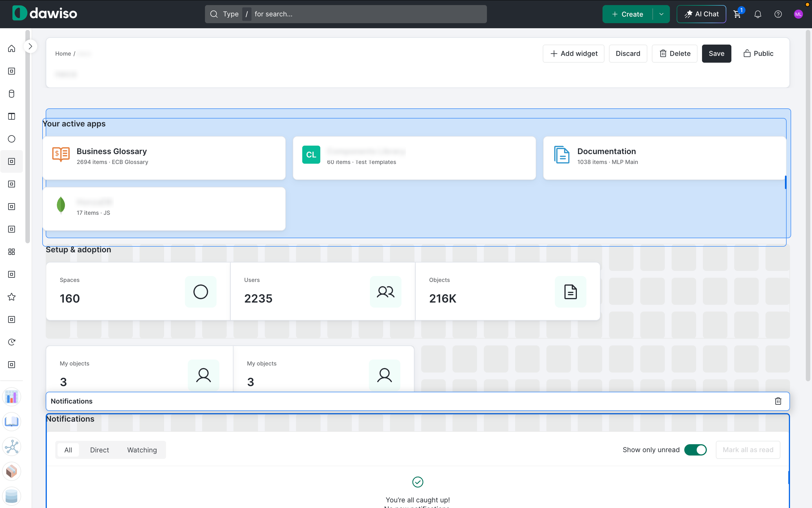Click the Discard button
Screen dimensions: 812x508
coord(628,53)
